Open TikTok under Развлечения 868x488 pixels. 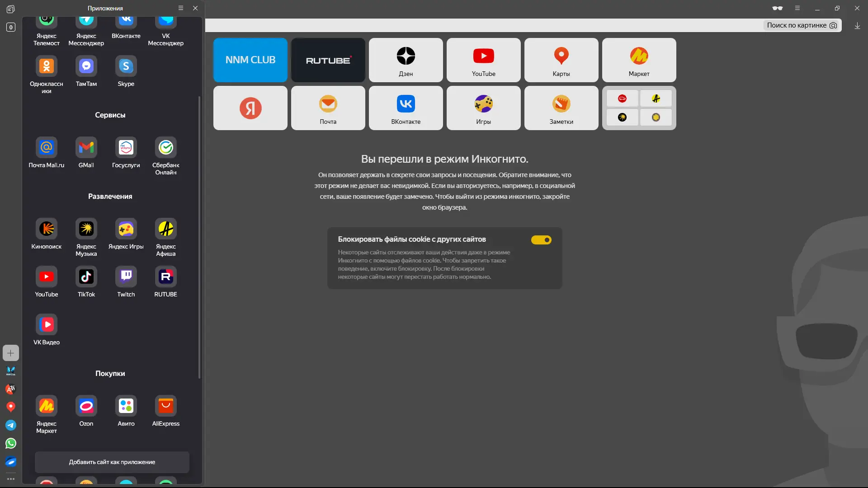tap(86, 277)
